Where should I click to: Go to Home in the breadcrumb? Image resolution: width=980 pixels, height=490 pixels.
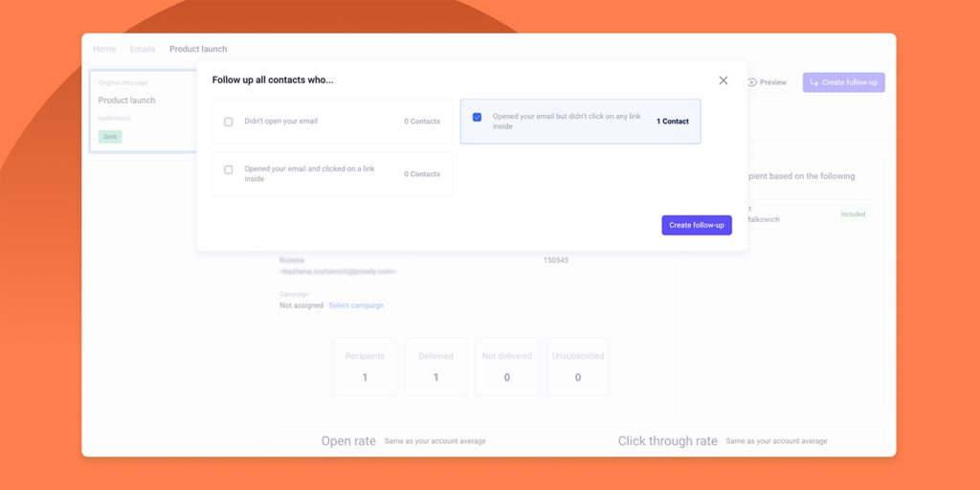coord(104,49)
